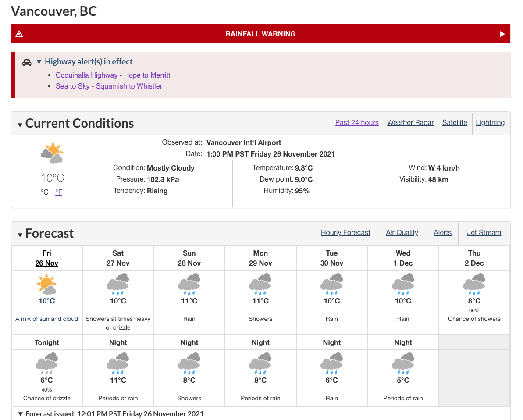
Task: Select the 'Mostly Cloudy' condition value
Action: 171,168
